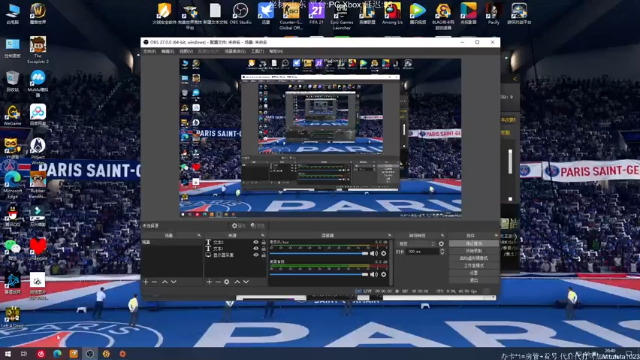Remove selected source with minus icon

pos(218,282)
